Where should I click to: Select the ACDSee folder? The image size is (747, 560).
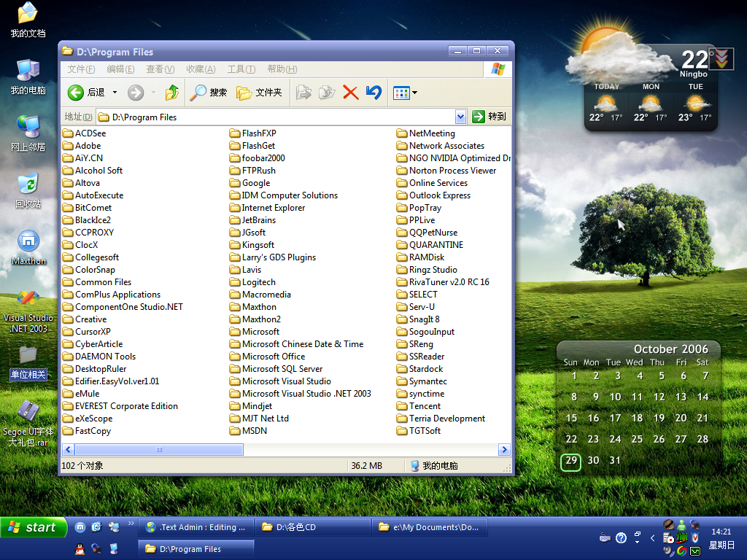(x=85, y=133)
